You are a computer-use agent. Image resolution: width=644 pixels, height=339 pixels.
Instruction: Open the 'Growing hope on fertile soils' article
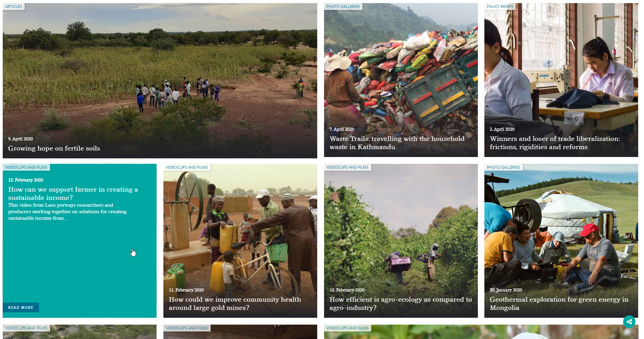pos(54,148)
